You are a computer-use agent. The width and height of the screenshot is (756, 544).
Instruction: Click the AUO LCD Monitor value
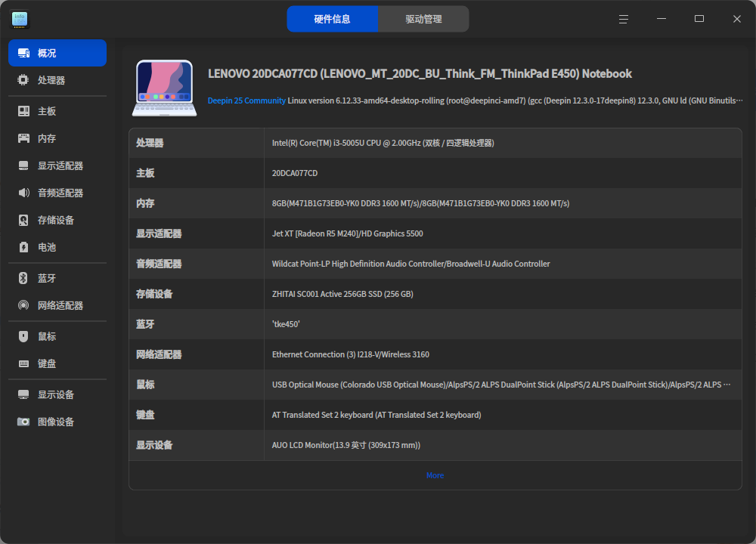click(346, 445)
